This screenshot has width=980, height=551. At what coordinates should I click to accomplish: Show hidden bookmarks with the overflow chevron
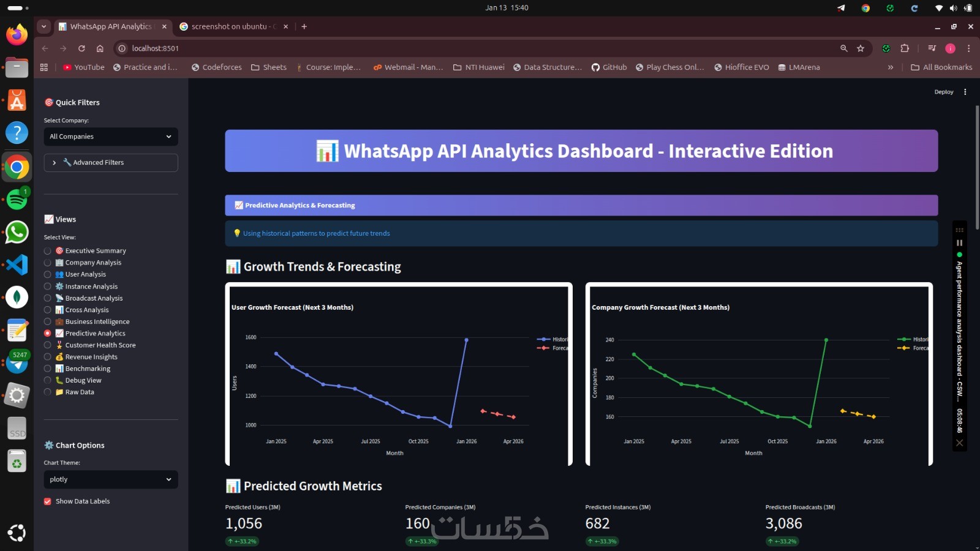point(890,67)
